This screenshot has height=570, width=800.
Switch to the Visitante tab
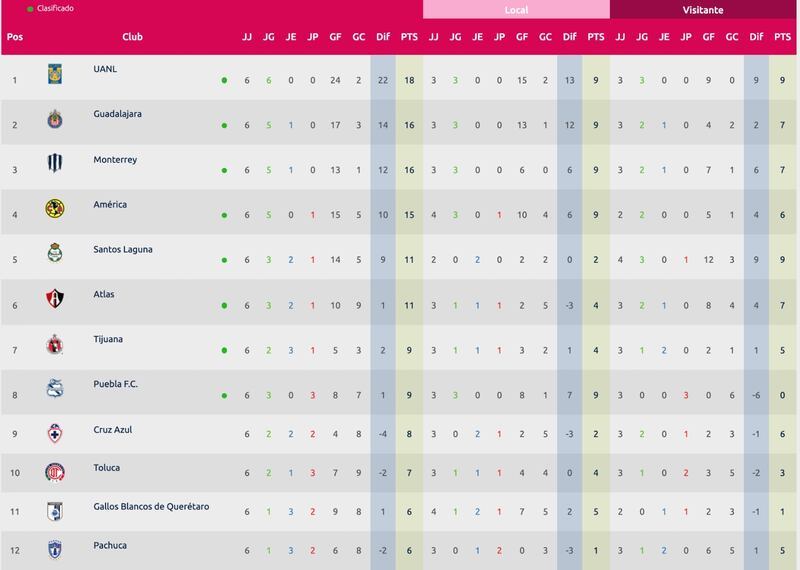click(x=704, y=10)
